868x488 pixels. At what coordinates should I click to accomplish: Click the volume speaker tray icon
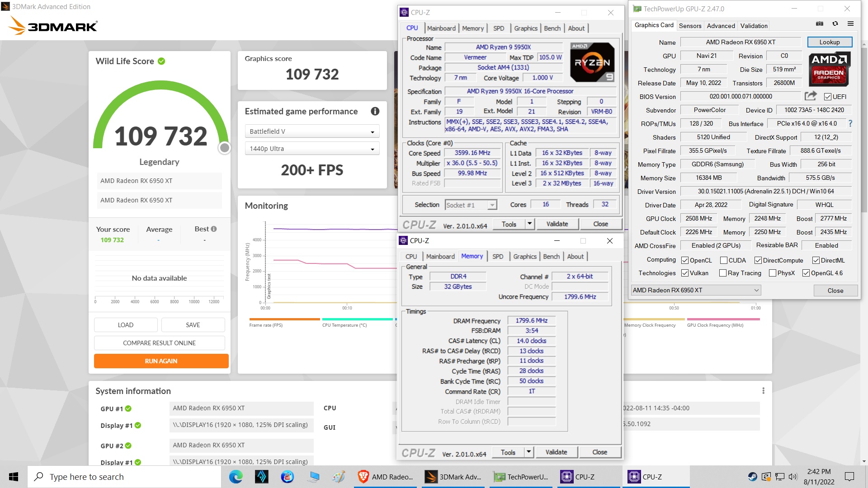(x=793, y=477)
